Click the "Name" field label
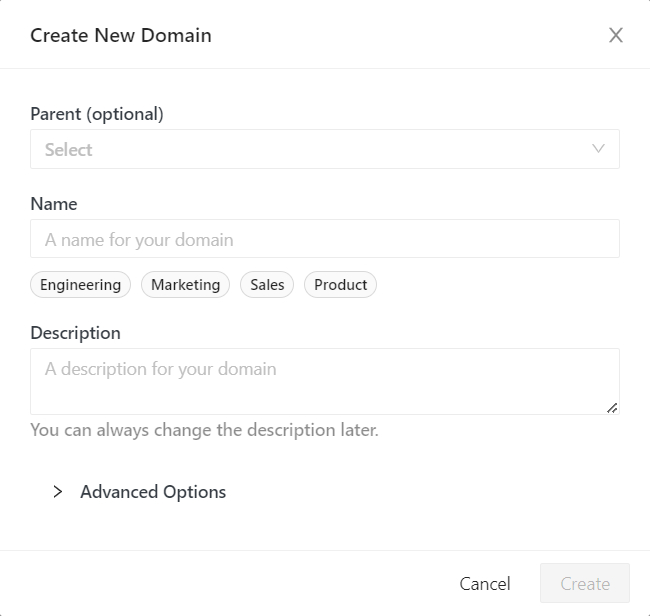 (54, 204)
